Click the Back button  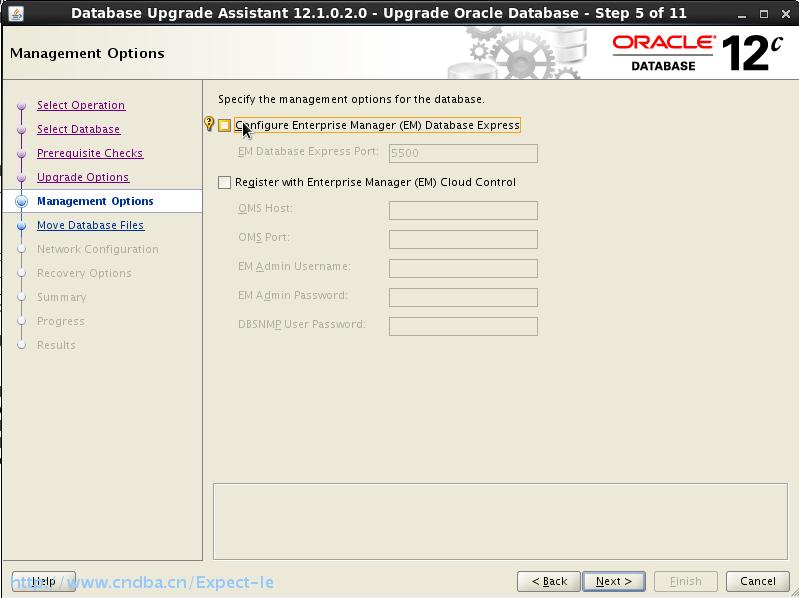pyautogui.click(x=549, y=581)
